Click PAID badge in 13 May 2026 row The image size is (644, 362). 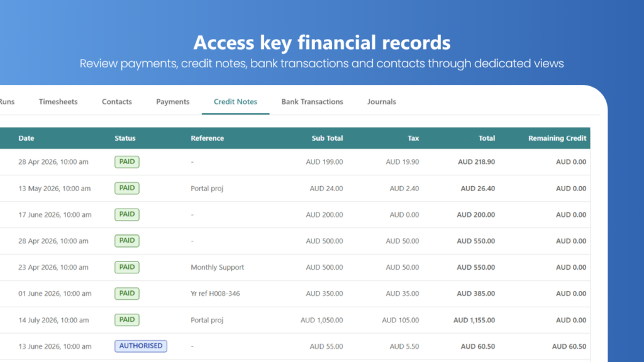(x=127, y=188)
